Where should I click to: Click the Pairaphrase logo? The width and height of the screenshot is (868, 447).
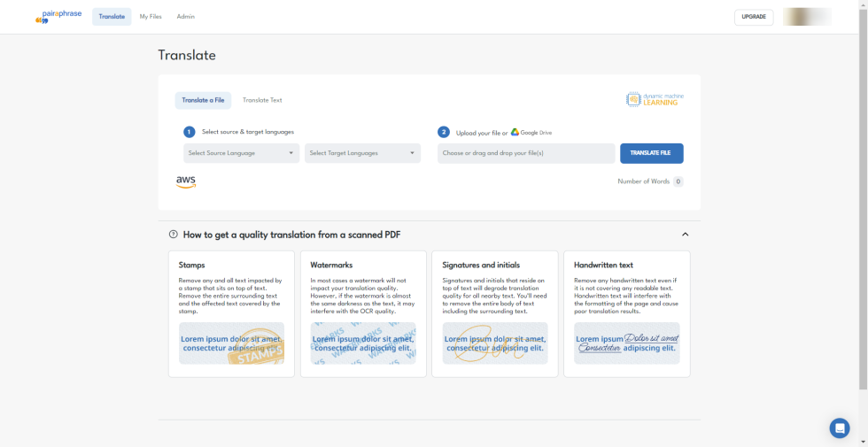click(58, 16)
